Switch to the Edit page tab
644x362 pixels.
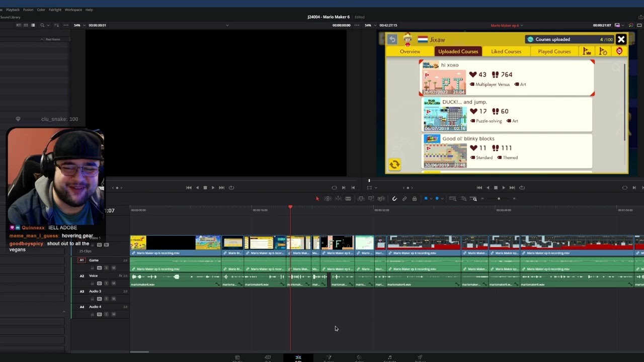[298, 358]
